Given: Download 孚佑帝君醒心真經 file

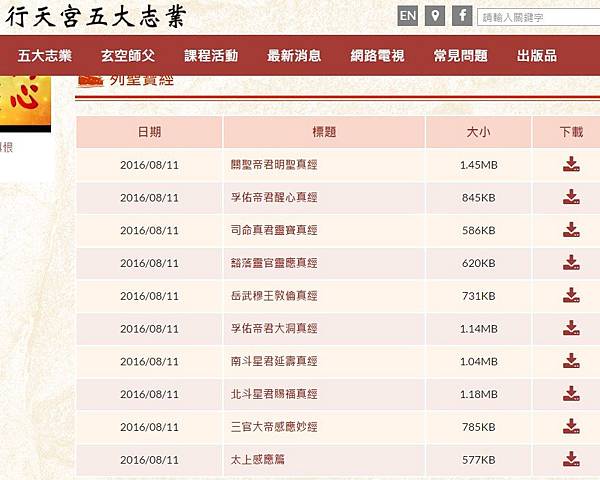Looking at the screenshot, I should (x=571, y=197).
